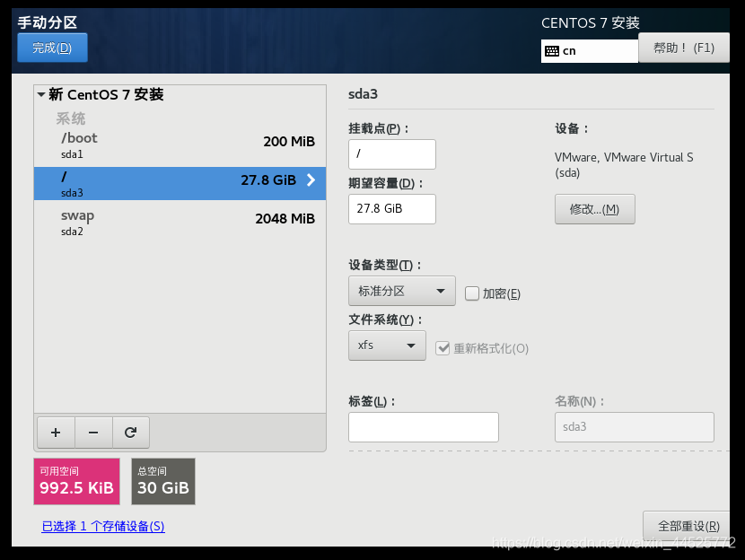Click the 修改...(M) modify device button
Screen dimensions: 745x560
click(594, 209)
